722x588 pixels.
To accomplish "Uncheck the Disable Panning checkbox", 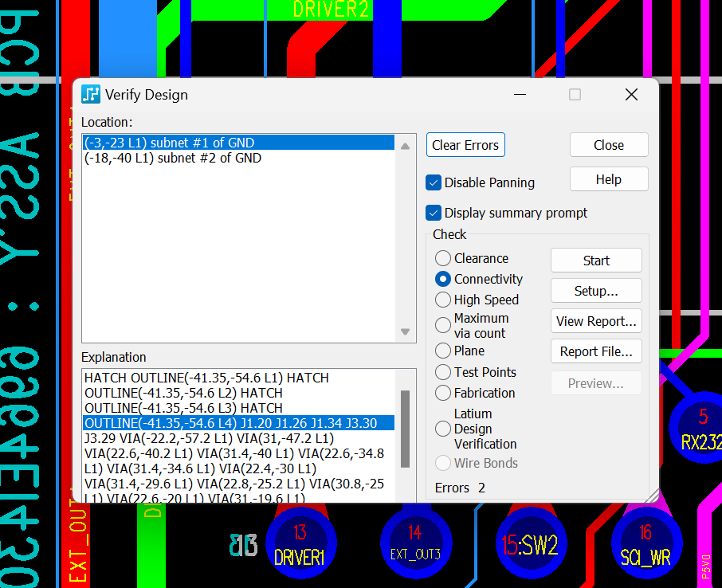I will tap(434, 182).
